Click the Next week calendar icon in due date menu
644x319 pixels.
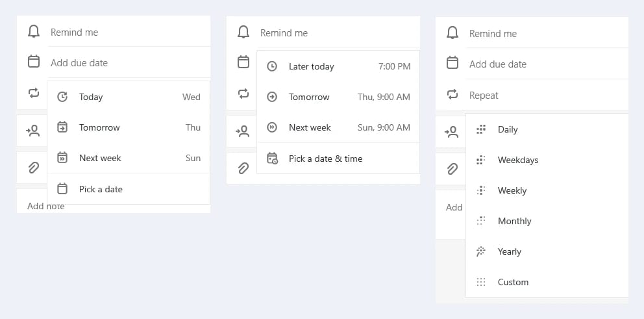[x=62, y=157]
